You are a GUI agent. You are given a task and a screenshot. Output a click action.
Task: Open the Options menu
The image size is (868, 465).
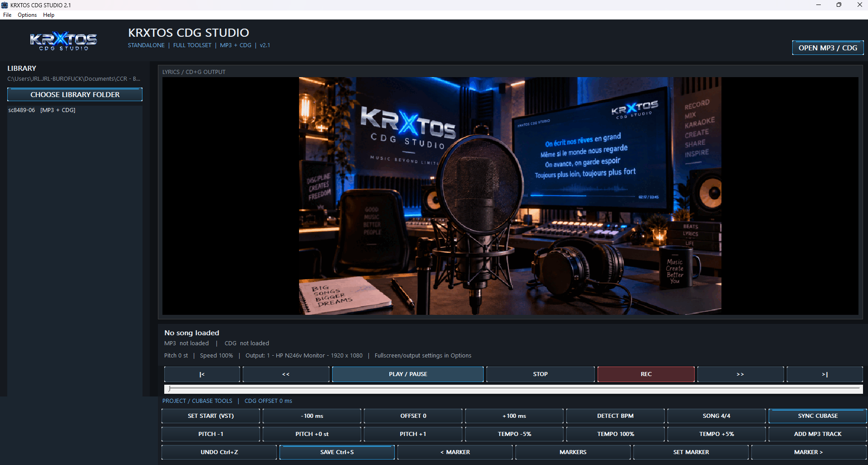point(27,15)
